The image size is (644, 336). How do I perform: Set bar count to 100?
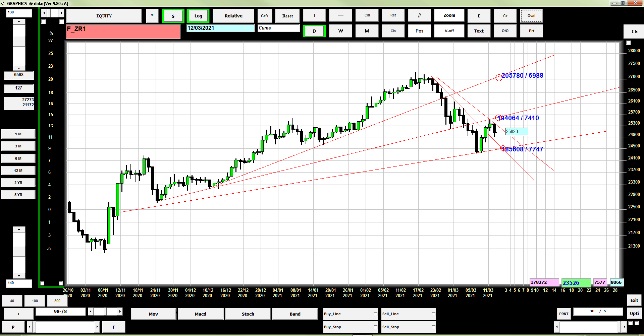click(x=35, y=301)
